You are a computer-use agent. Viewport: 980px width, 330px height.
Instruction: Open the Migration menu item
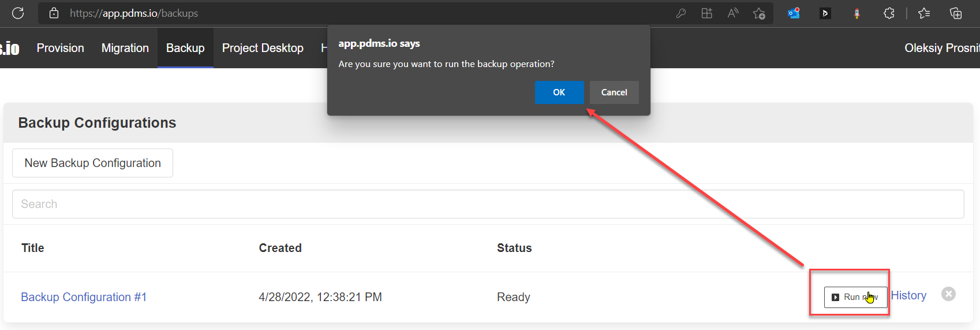[x=125, y=48]
